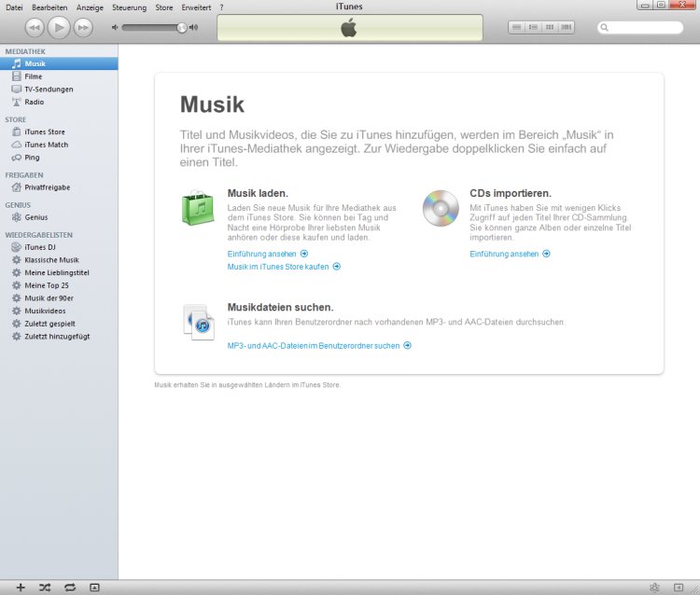Click the Genius atom button in status bar

pos(654,588)
